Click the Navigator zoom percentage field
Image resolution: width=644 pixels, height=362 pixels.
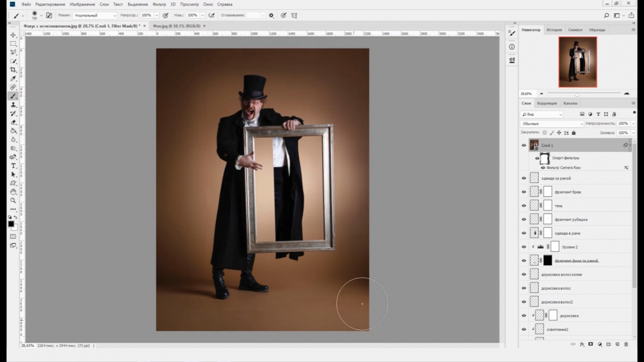(x=526, y=94)
